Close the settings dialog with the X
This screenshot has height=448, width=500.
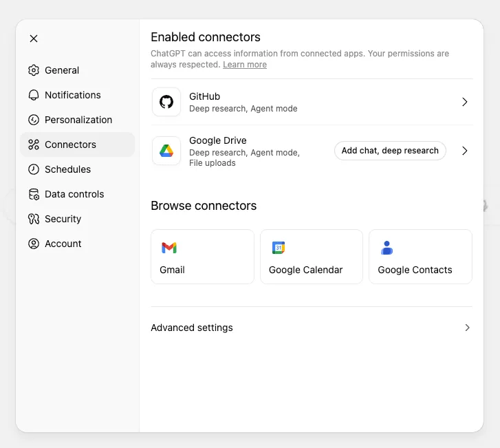point(34,39)
